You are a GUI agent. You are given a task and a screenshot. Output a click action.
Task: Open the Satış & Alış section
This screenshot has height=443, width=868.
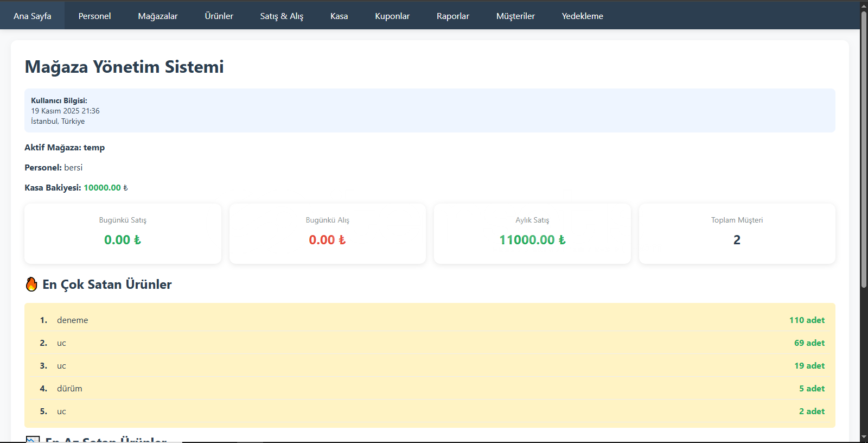point(282,16)
